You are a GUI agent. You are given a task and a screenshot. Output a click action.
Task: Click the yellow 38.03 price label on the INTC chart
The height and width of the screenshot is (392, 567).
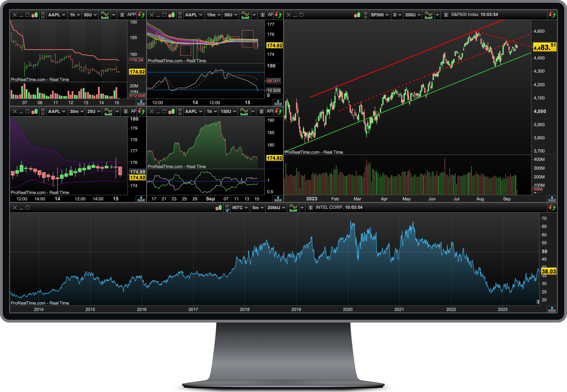pyautogui.click(x=549, y=271)
